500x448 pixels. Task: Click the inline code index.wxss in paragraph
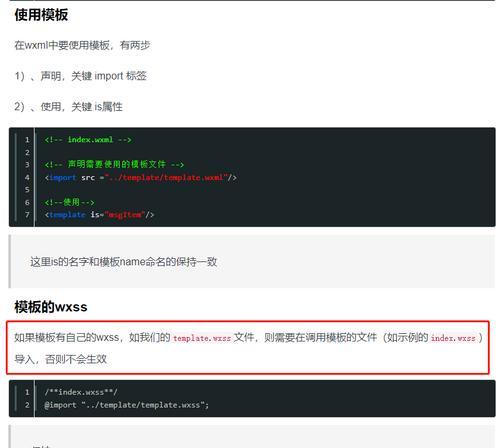(x=453, y=338)
